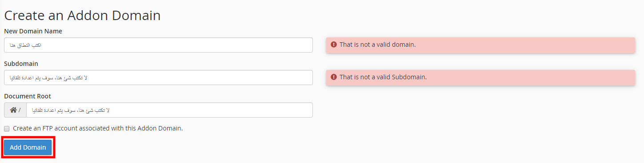The width and height of the screenshot is (644, 163).
Task: Click the New Domain Name label
Action: [x=33, y=31]
